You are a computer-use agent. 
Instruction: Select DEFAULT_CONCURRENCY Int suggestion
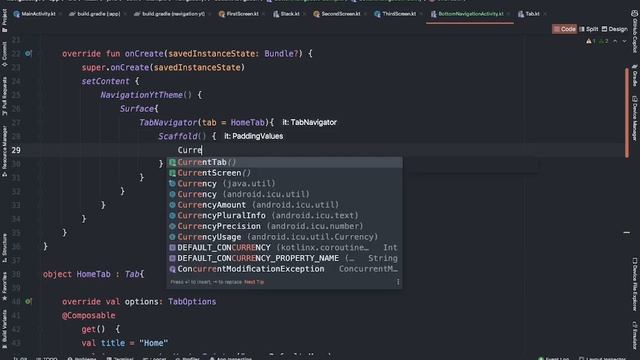[284, 247]
